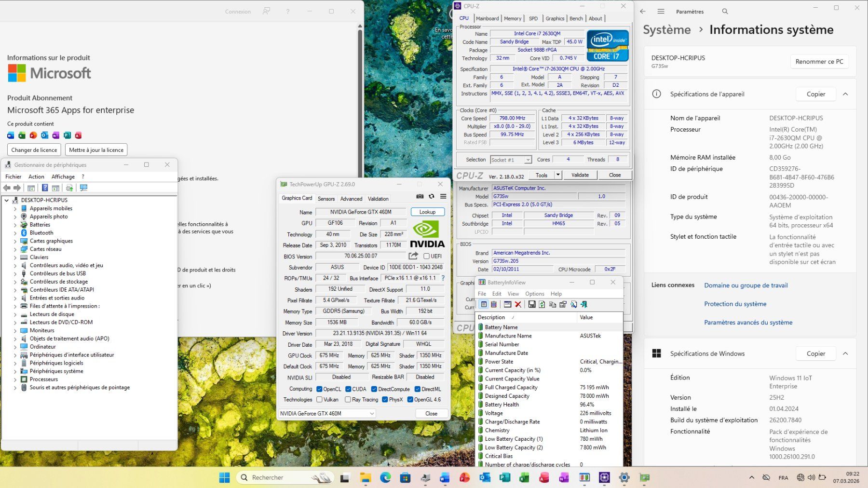Toggle the Vulkan checkbox in GPU-Z
Viewport: 868px width, 488px height.
click(x=319, y=400)
